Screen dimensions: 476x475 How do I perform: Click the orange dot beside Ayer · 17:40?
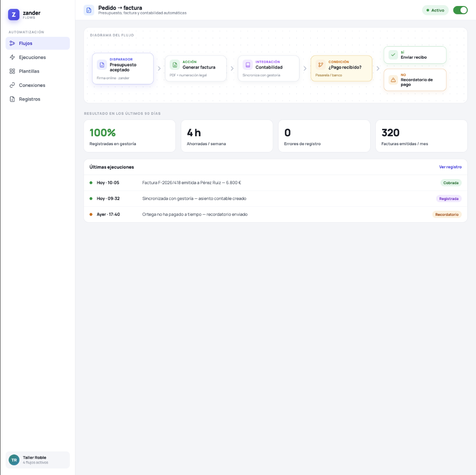click(91, 214)
